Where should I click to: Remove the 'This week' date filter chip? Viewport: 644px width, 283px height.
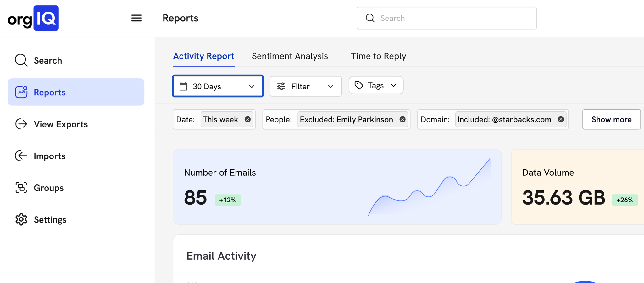pyautogui.click(x=248, y=119)
